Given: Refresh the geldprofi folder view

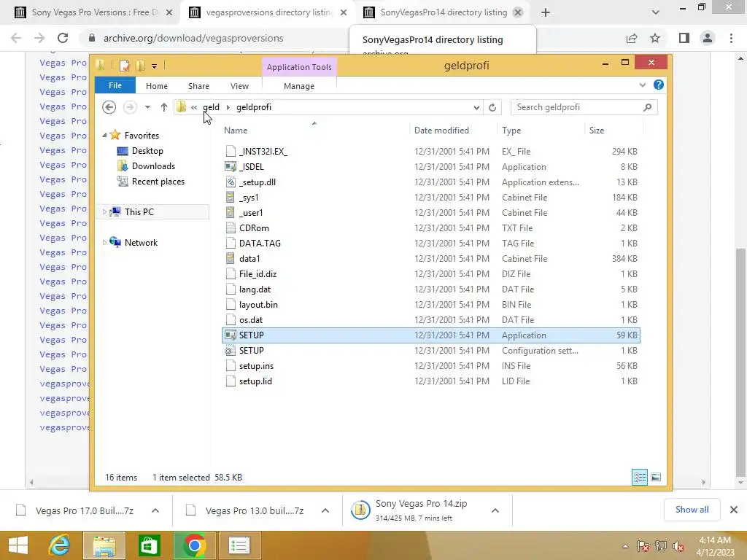Looking at the screenshot, I should click(x=492, y=108).
